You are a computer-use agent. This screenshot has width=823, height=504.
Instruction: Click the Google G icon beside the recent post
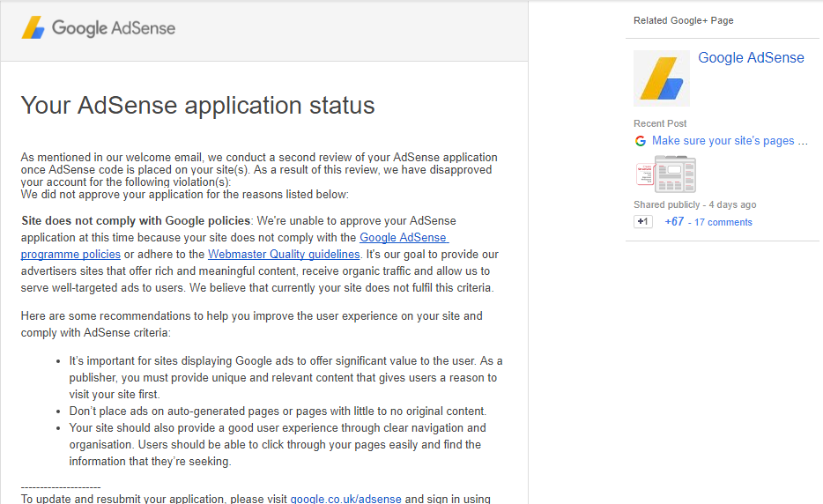(x=640, y=141)
